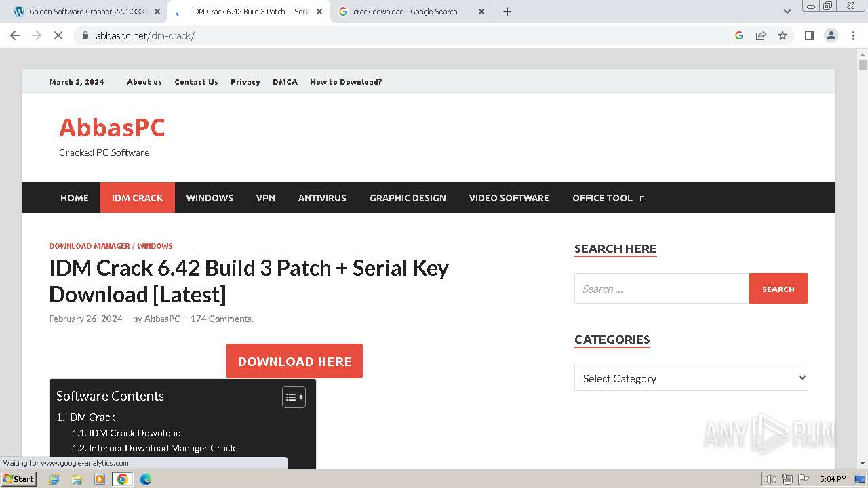
Task: Go back using the browser back arrow
Action: tap(15, 35)
